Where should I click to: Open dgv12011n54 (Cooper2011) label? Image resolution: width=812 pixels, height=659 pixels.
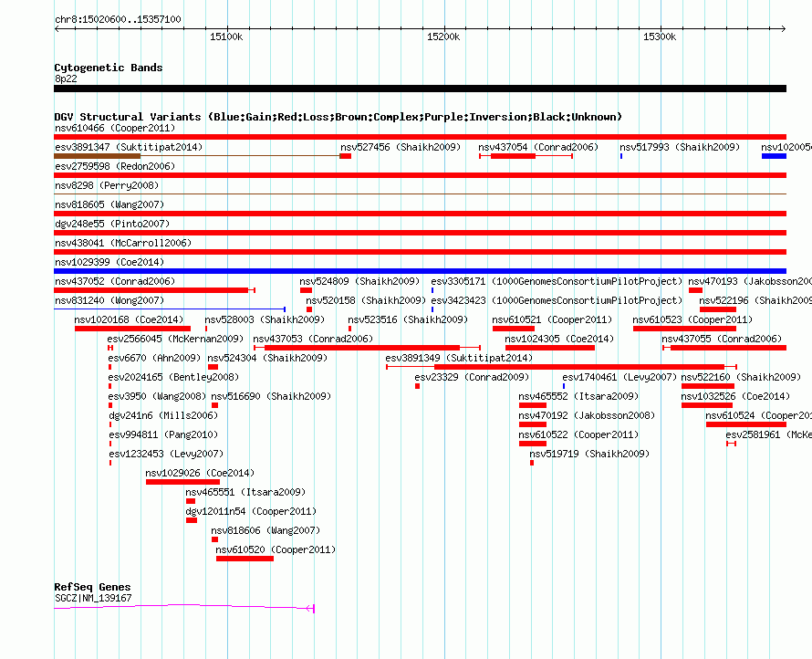click(251, 511)
